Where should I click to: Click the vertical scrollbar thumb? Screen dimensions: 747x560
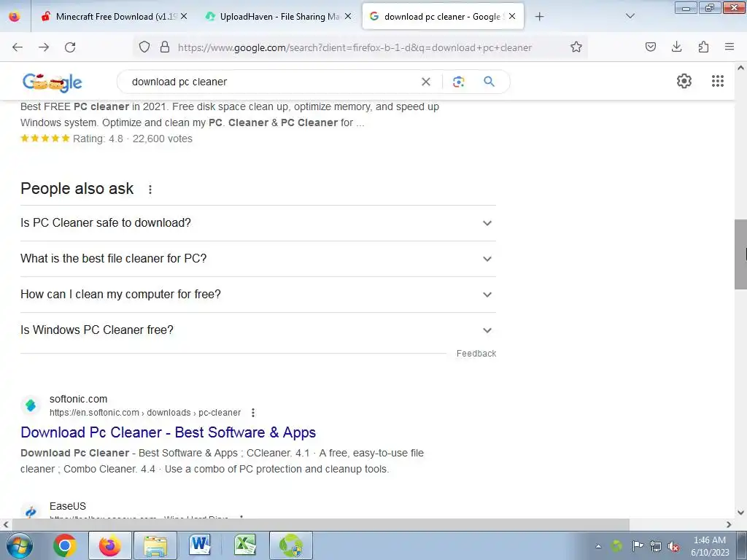coord(740,254)
